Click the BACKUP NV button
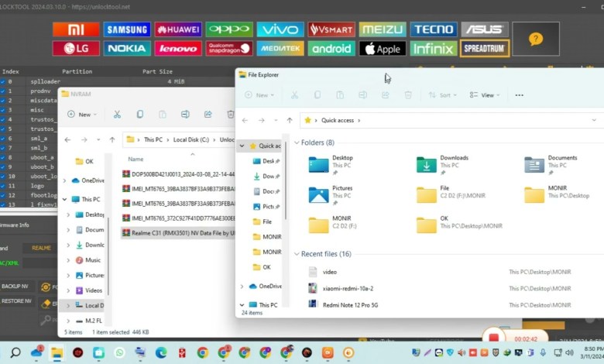The height and width of the screenshot is (364, 604). pyautogui.click(x=16, y=287)
